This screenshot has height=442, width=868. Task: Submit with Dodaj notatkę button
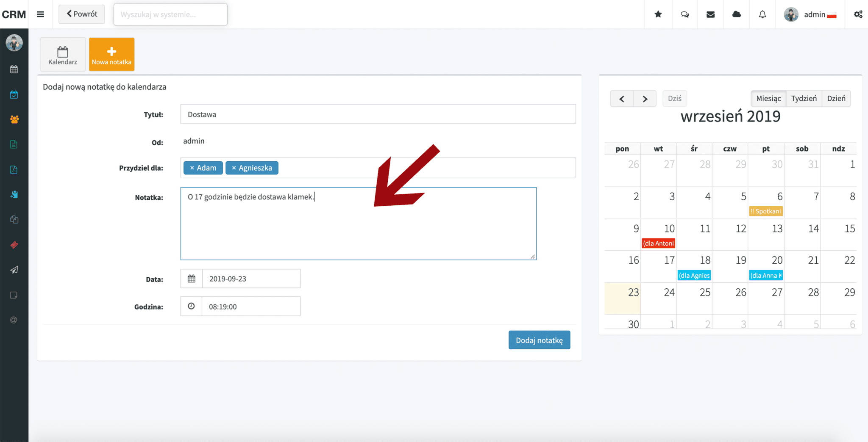(x=540, y=340)
